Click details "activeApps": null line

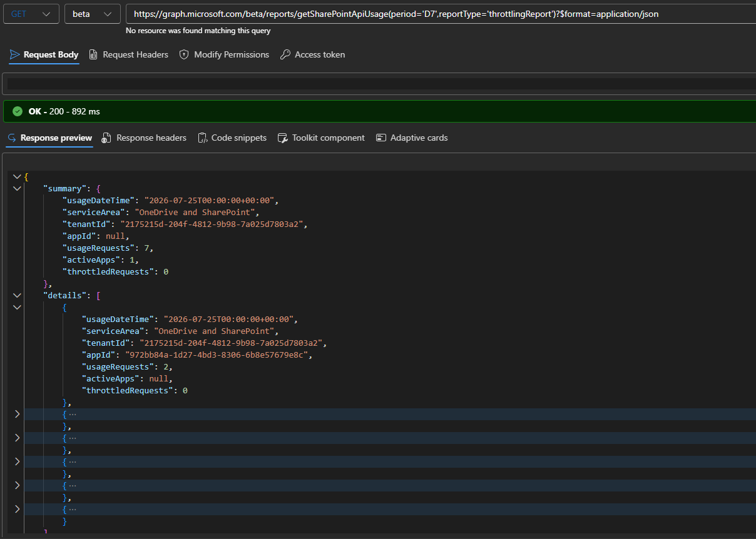[x=127, y=378]
